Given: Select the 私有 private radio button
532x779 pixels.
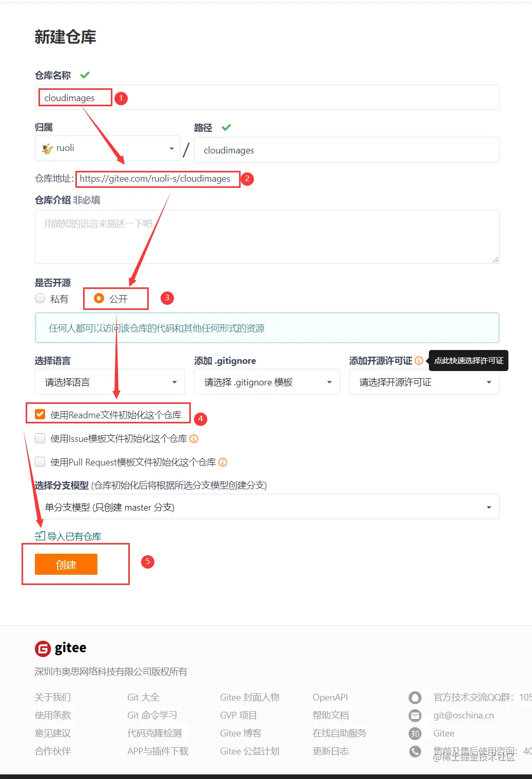Looking at the screenshot, I should 40,298.
